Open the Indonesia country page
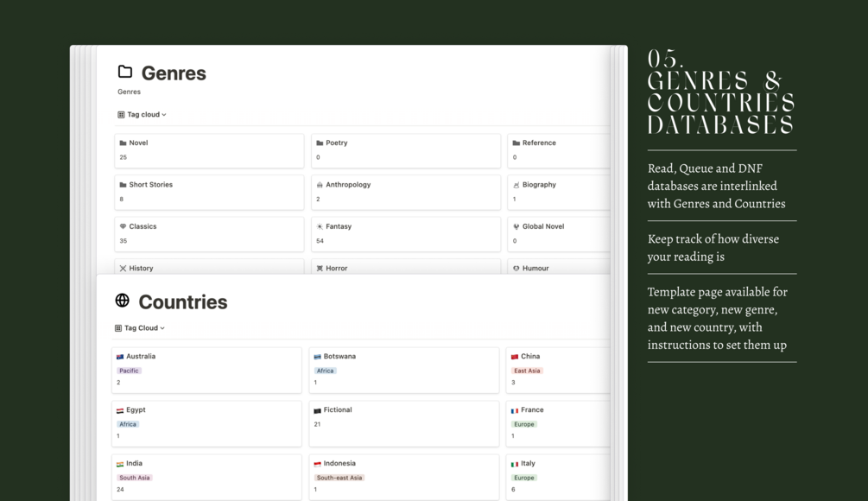 (404, 477)
